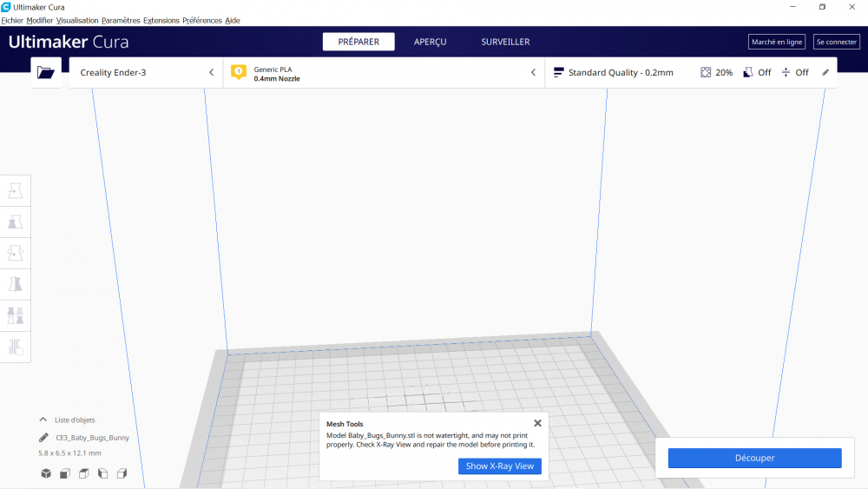Click the 0.4mm Nozzle label
The width and height of the screenshot is (868, 489).
[277, 79]
